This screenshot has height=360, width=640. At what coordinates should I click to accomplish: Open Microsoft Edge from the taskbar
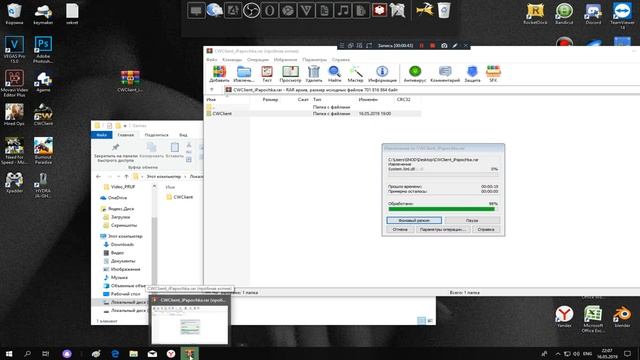click(115, 353)
